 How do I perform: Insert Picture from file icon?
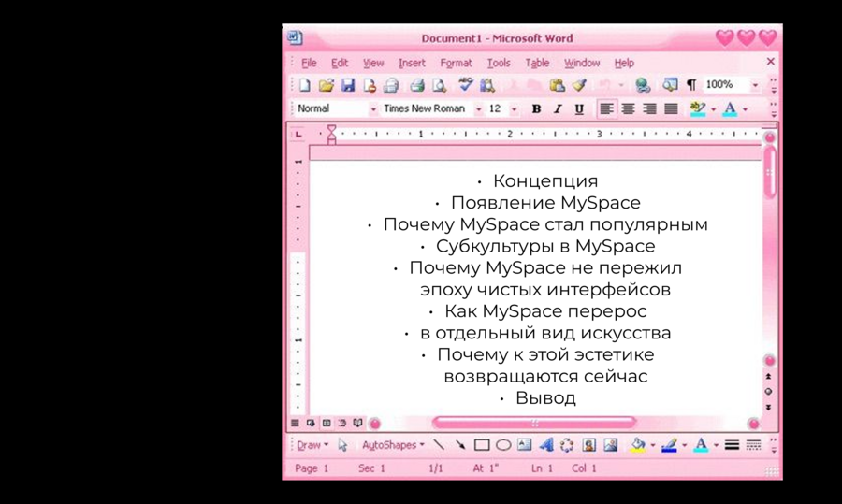(x=611, y=445)
